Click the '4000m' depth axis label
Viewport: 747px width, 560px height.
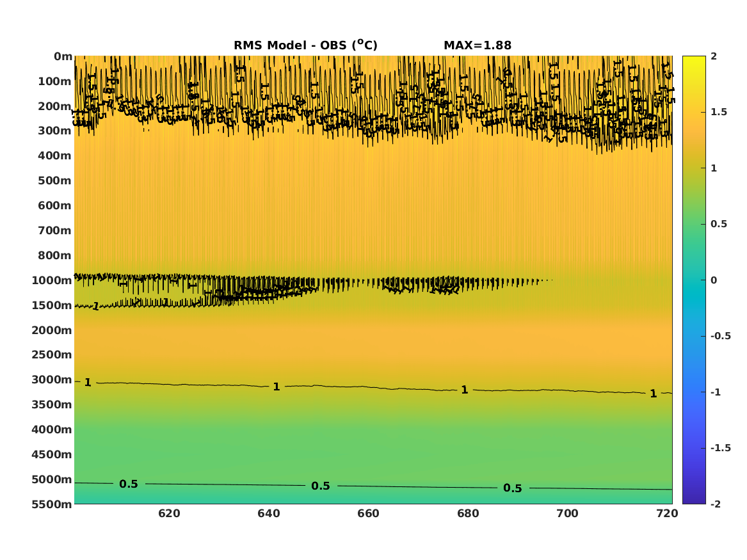pos(52,429)
